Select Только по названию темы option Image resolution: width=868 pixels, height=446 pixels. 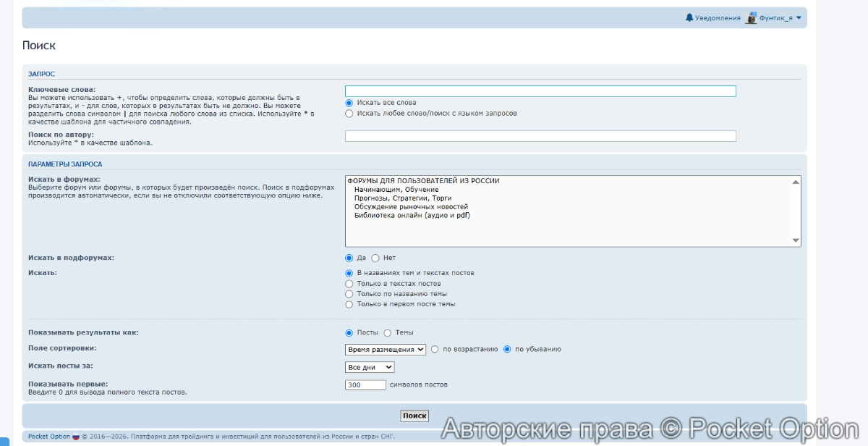(x=349, y=294)
